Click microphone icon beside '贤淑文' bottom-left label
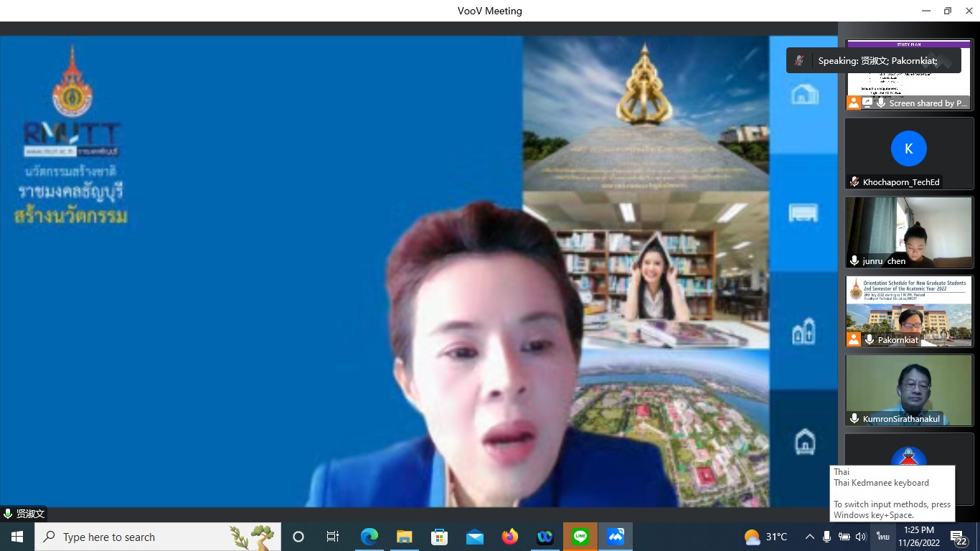 [x=8, y=514]
